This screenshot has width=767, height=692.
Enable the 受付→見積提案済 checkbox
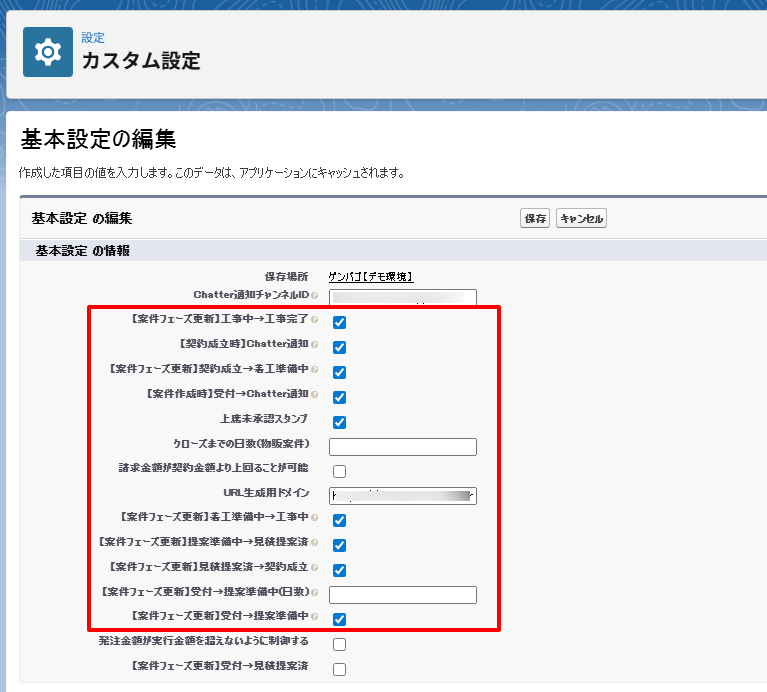coord(340,669)
